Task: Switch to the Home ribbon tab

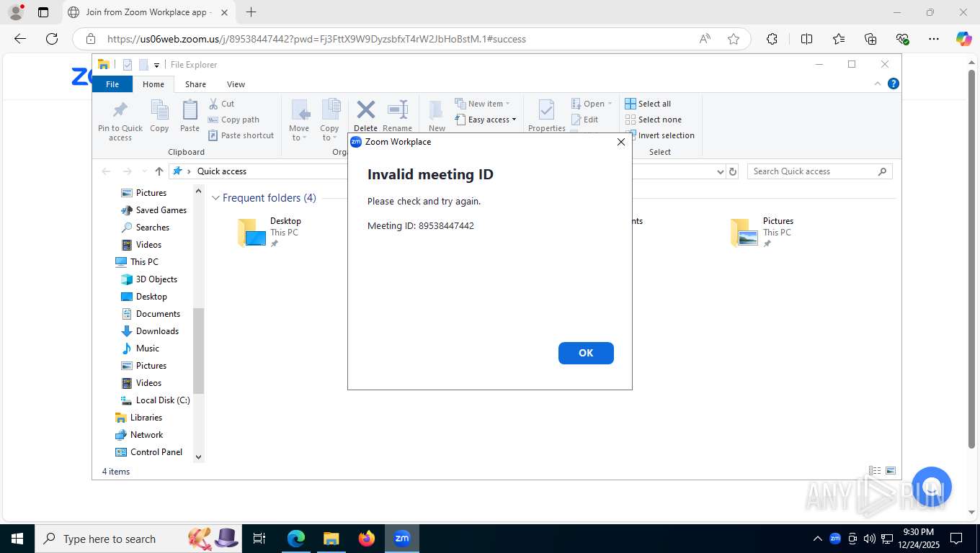Action: pyautogui.click(x=153, y=84)
